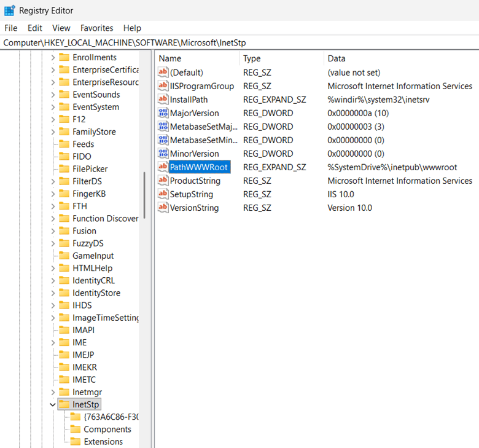Expand the Fusion tree node

[x=53, y=231]
